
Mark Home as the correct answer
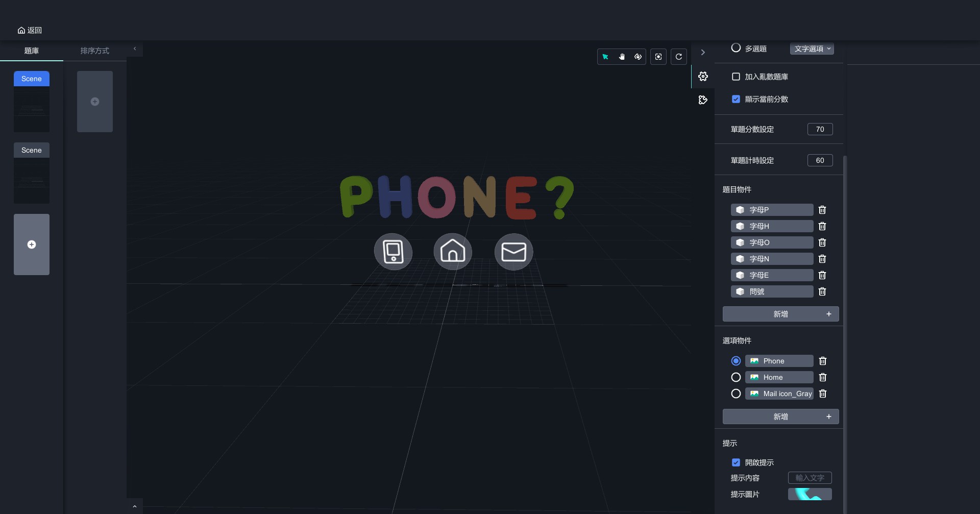point(736,377)
